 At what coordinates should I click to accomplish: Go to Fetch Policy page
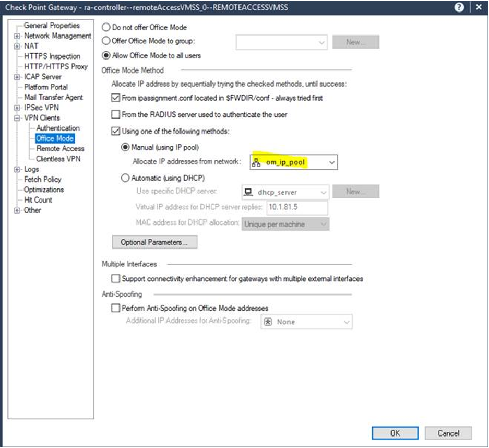(43, 180)
